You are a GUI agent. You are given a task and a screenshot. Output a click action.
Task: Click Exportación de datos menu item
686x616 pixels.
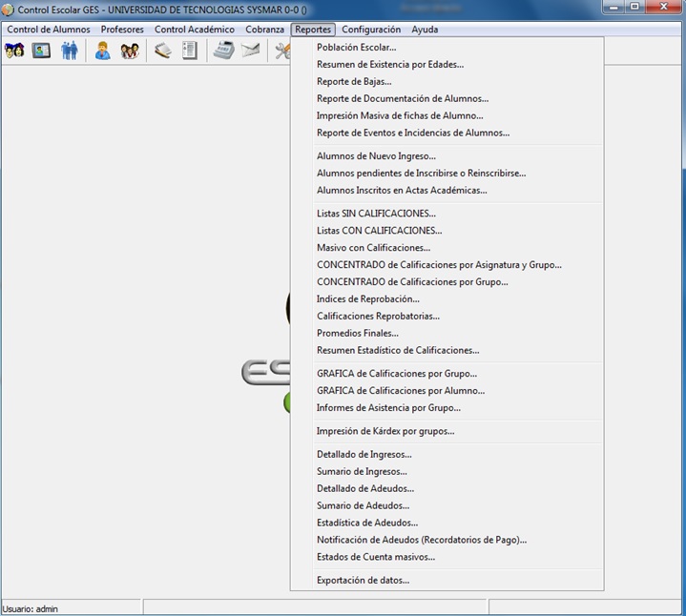point(363,580)
